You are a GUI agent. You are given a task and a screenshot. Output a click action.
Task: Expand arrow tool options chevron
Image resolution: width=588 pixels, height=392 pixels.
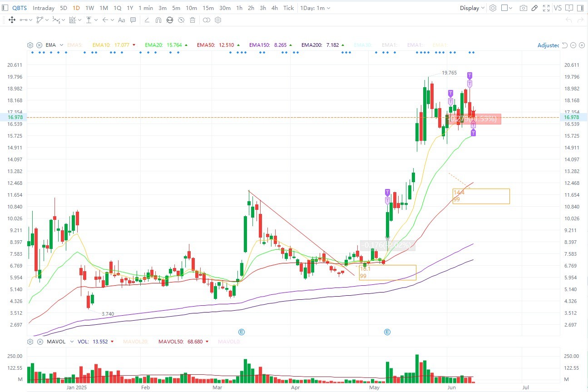tap(112, 20)
